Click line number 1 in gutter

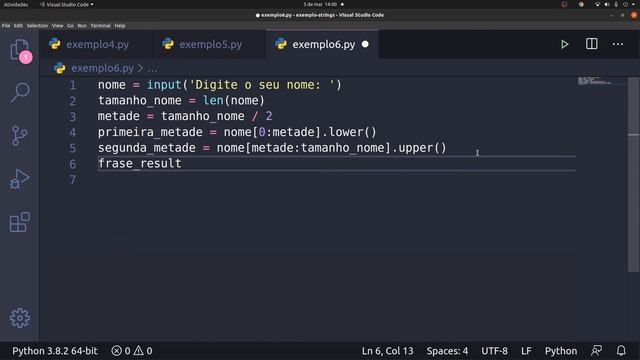pyautogui.click(x=73, y=85)
